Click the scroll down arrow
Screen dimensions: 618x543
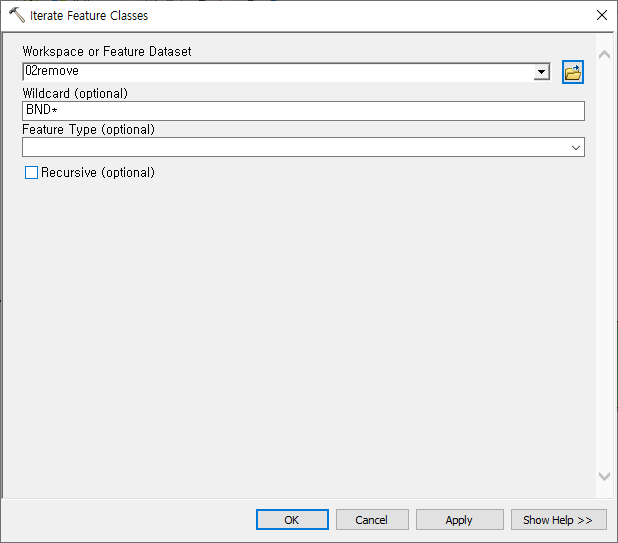tap(604, 476)
